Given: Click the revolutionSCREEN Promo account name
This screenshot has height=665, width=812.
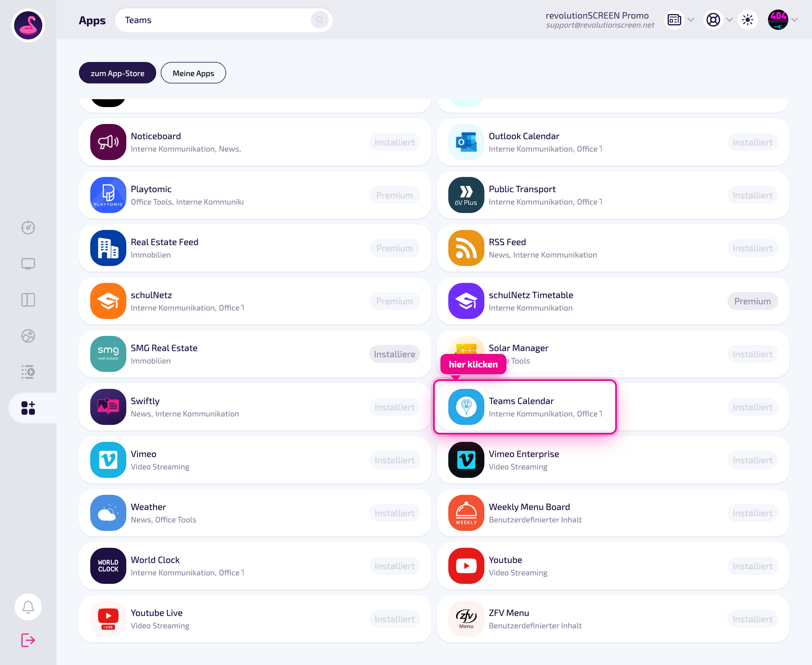Looking at the screenshot, I should click(597, 15).
